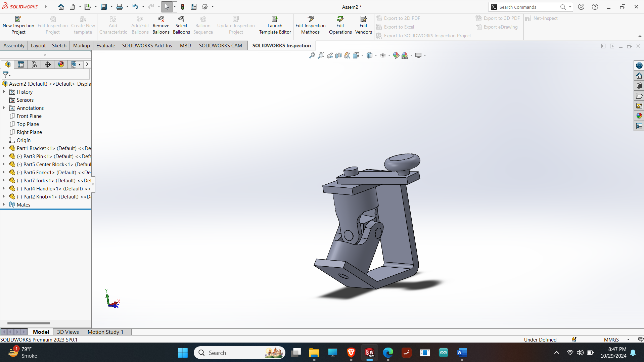Click the Undo icon
Viewport: 644px width, 362px height.
coord(135,7)
